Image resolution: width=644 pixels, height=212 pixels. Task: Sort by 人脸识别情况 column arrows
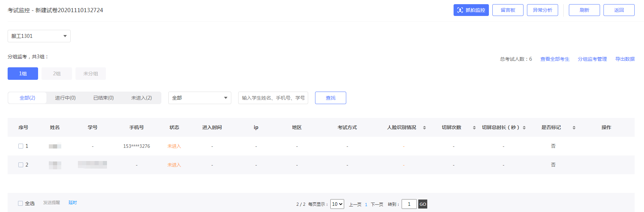pyautogui.click(x=424, y=128)
